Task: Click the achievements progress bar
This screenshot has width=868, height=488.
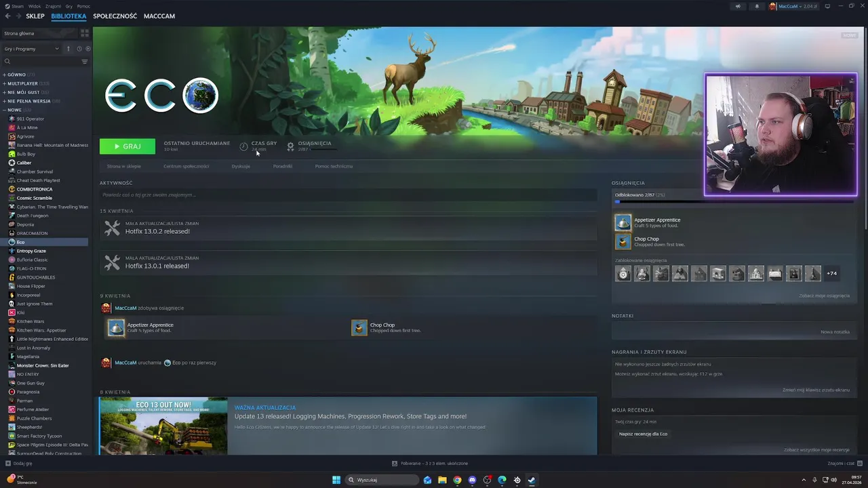Action: pyautogui.click(x=733, y=201)
